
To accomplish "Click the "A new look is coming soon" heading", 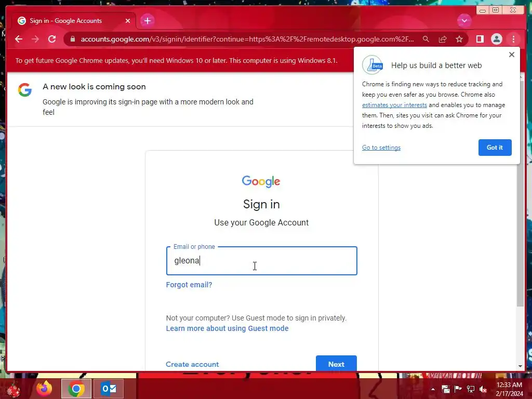I will tap(94, 87).
